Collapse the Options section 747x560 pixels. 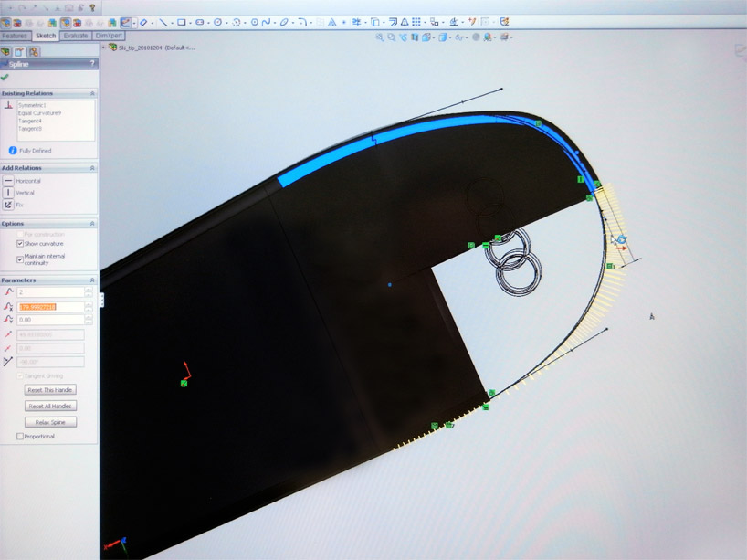pyautogui.click(x=92, y=223)
